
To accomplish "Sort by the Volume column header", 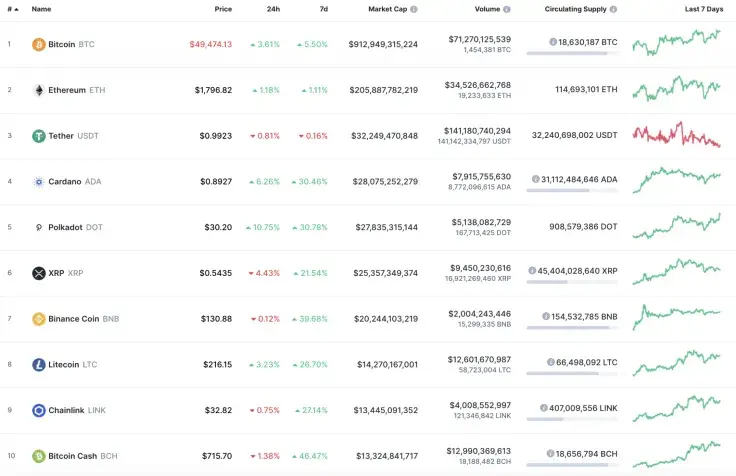I will (x=487, y=9).
